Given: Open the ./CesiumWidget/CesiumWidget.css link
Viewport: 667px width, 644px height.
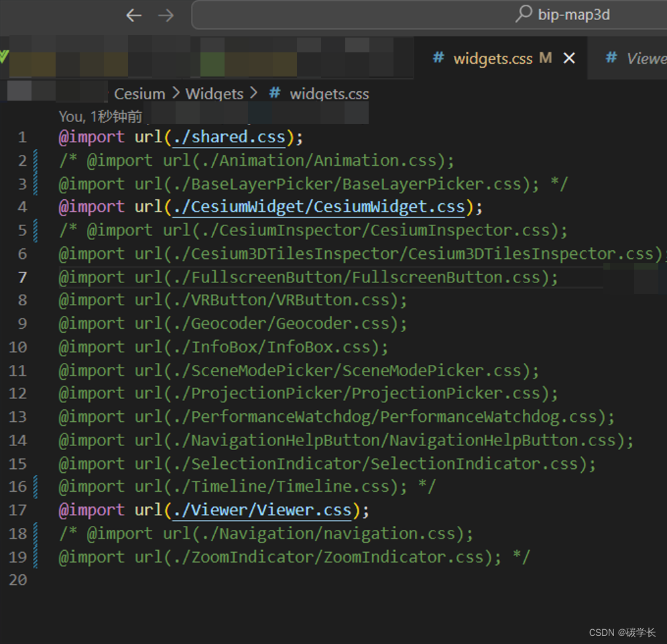Looking at the screenshot, I should pyautogui.click(x=318, y=207).
